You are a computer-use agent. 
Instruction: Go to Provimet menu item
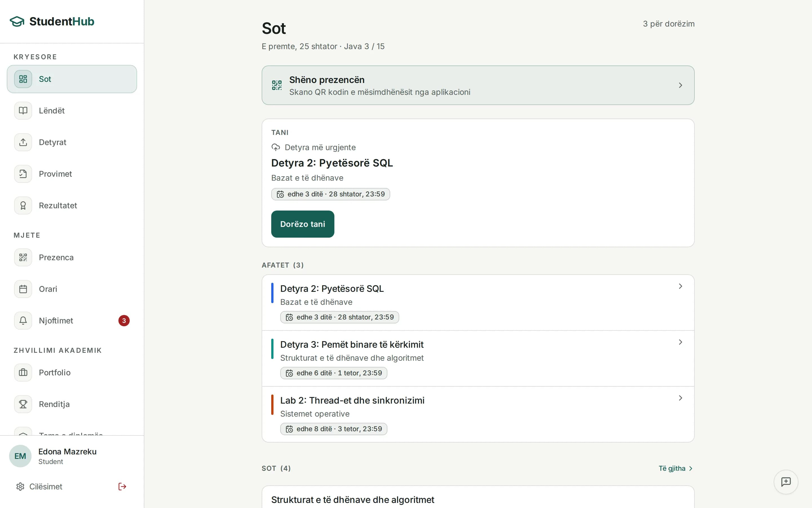pyautogui.click(x=72, y=174)
